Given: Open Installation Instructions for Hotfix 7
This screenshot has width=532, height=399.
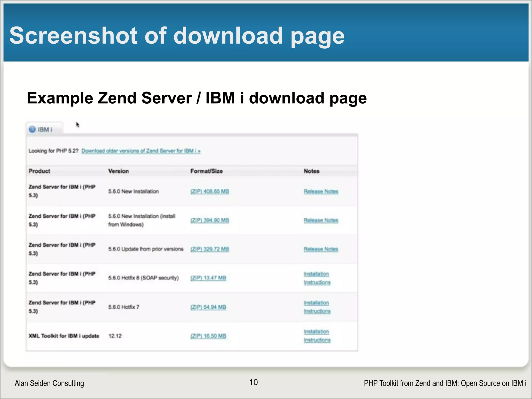Looking at the screenshot, I should point(317,307).
